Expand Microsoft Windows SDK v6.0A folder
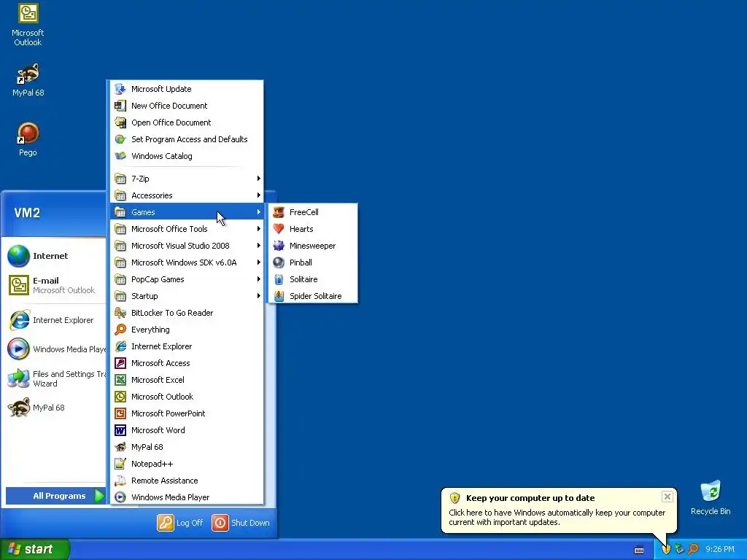The image size is (747, 560). (187, 262)
